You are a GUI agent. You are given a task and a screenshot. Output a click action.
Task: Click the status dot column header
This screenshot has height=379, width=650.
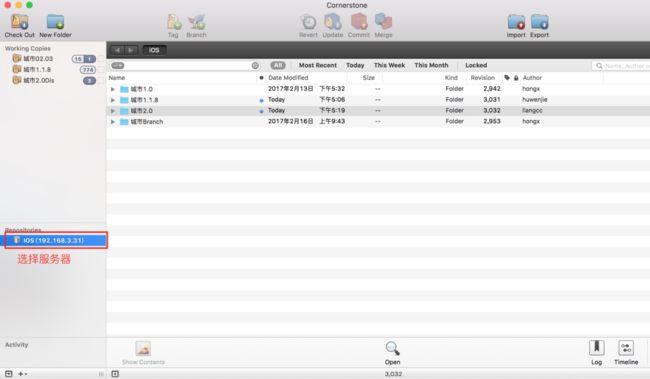click(261, 78)
